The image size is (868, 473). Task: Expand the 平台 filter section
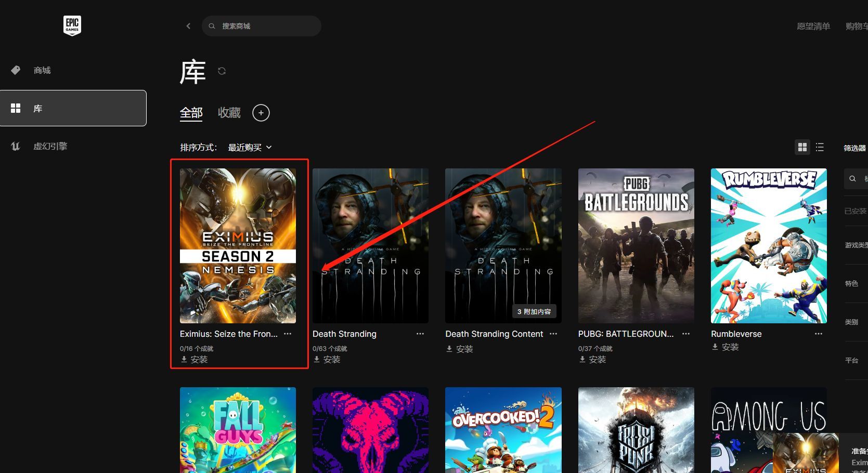pos(852,360)
